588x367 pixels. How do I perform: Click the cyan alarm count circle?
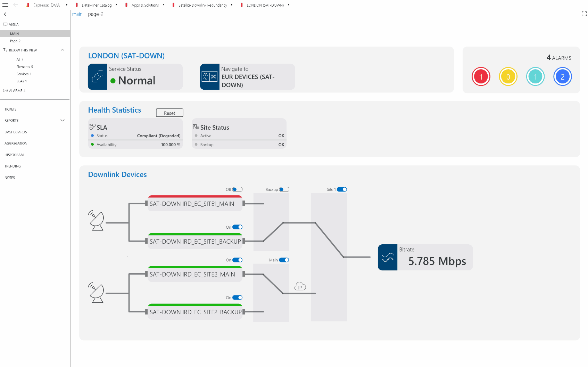point(535,77)
